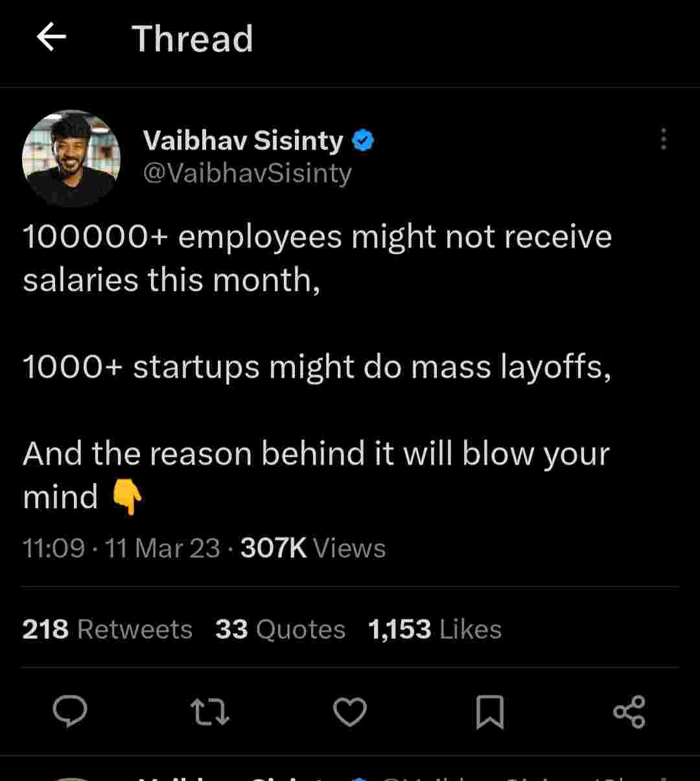Open the Vaibhav Sisinty display name
Screen dimensions: 700x781
[243, 141]
